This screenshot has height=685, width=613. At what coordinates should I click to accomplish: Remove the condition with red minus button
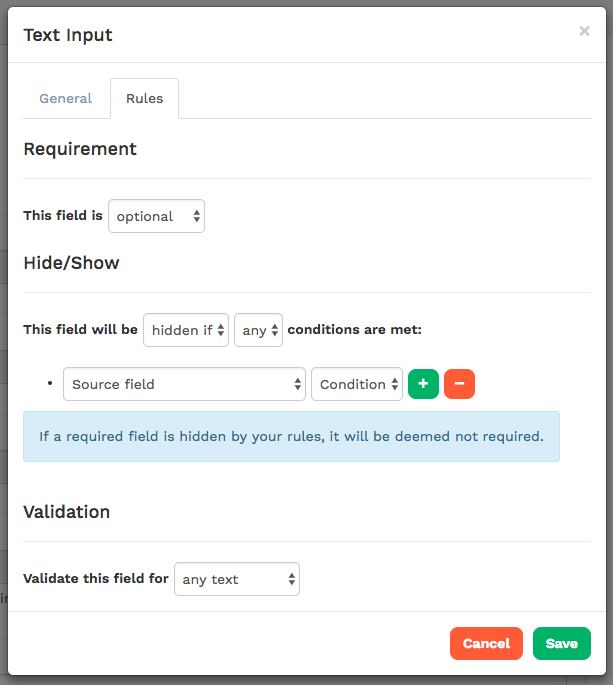point(459,384)
